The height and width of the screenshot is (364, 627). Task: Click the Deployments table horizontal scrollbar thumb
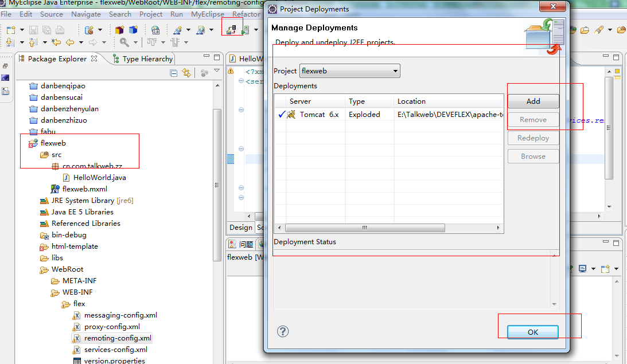pyautogui.click(x=365, y=228)
